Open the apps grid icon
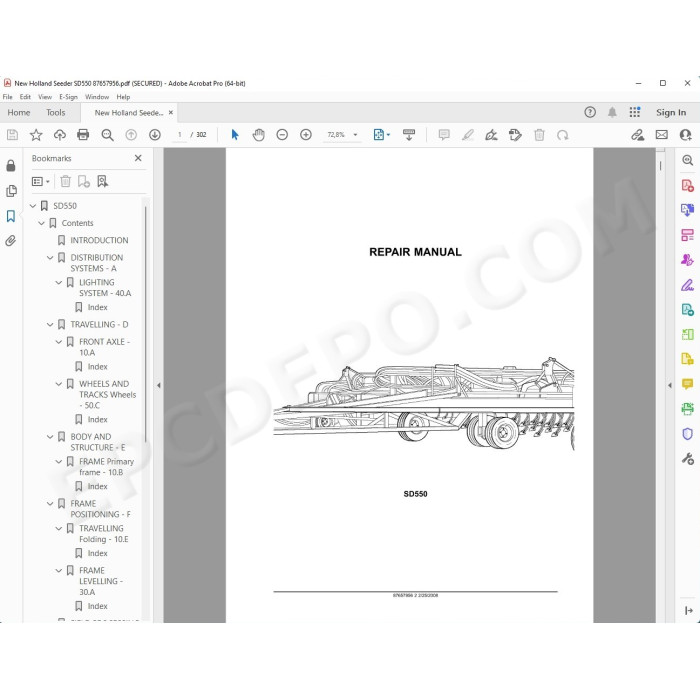700x700 pixels. [x=635, y=112]
